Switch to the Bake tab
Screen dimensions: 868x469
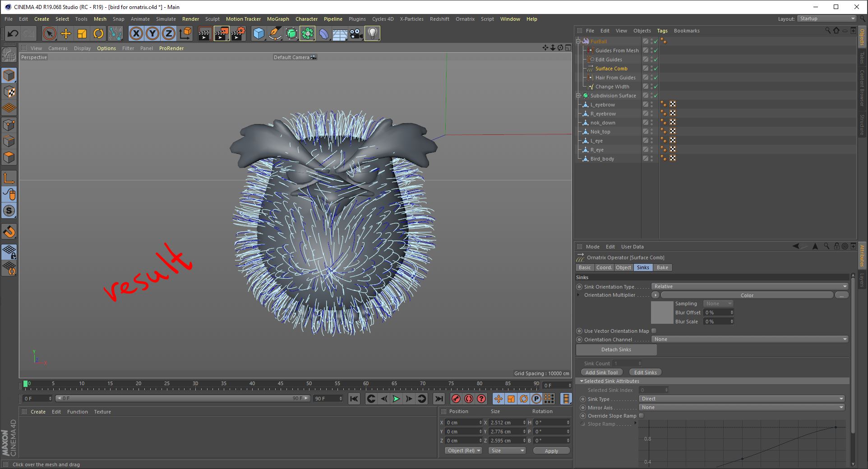tap(662, 267)
